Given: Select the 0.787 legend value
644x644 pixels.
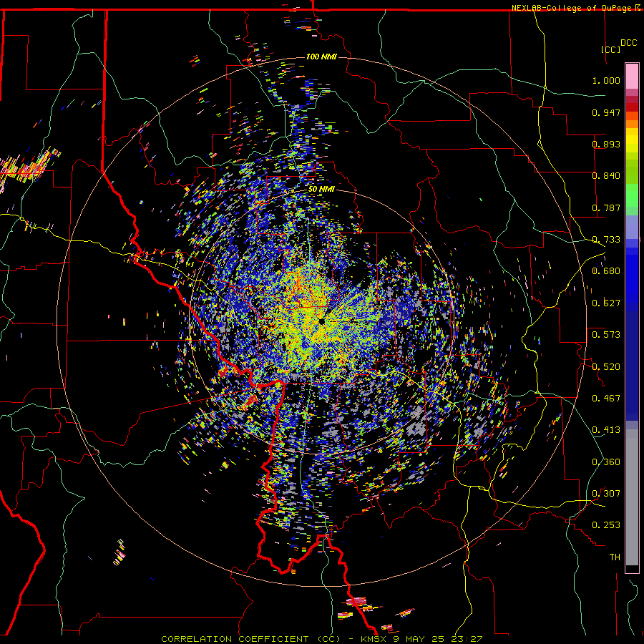Looking at the screenshot, I should click(x=606, y=208).
